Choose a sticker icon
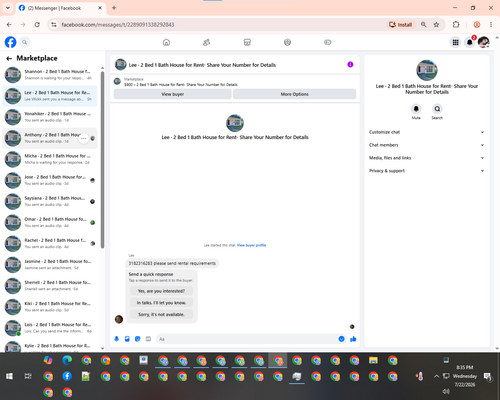500x400 pixels. 138,339
